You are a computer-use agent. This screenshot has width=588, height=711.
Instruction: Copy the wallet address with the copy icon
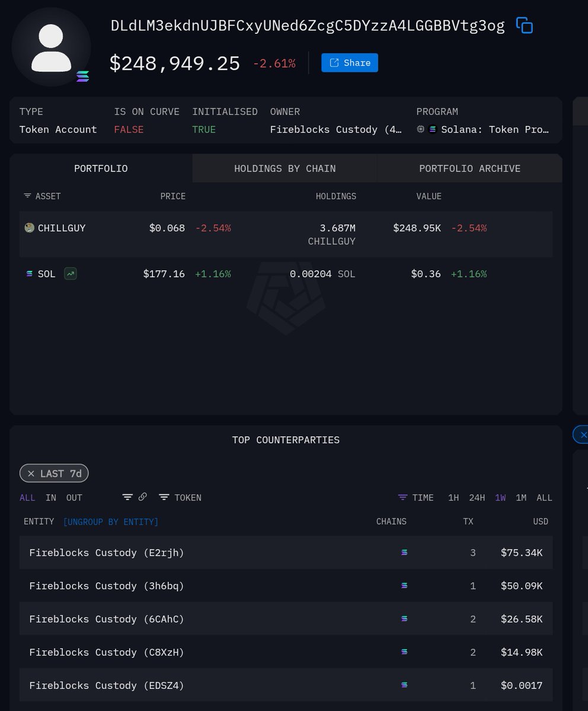click(x=525, y=25)
